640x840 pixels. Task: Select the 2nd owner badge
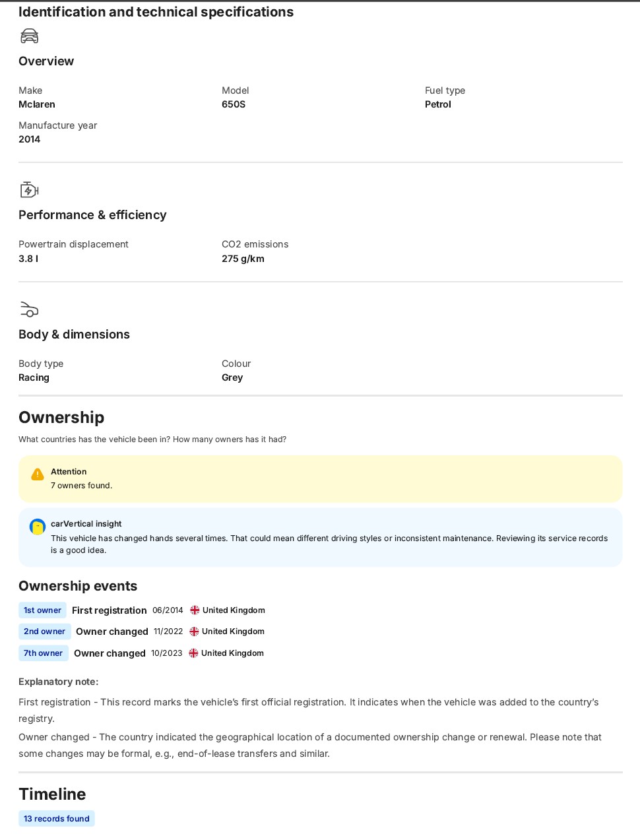44,631
